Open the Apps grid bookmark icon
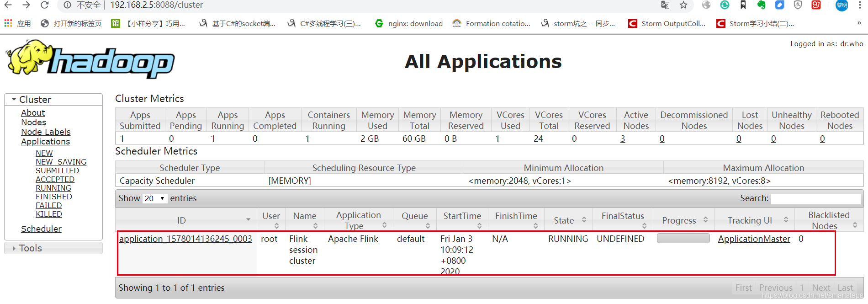This screenshot has width=868, height=304. [x=8, y=23]
